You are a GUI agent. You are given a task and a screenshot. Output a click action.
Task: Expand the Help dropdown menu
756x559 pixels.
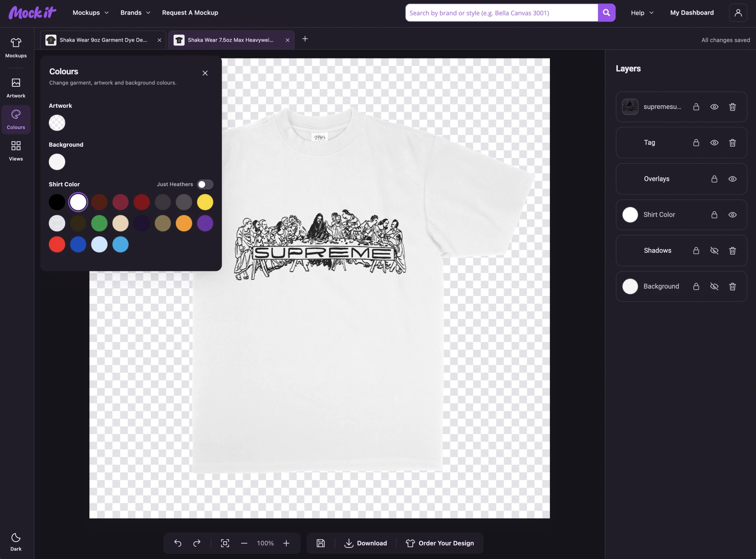coord(642,13)
